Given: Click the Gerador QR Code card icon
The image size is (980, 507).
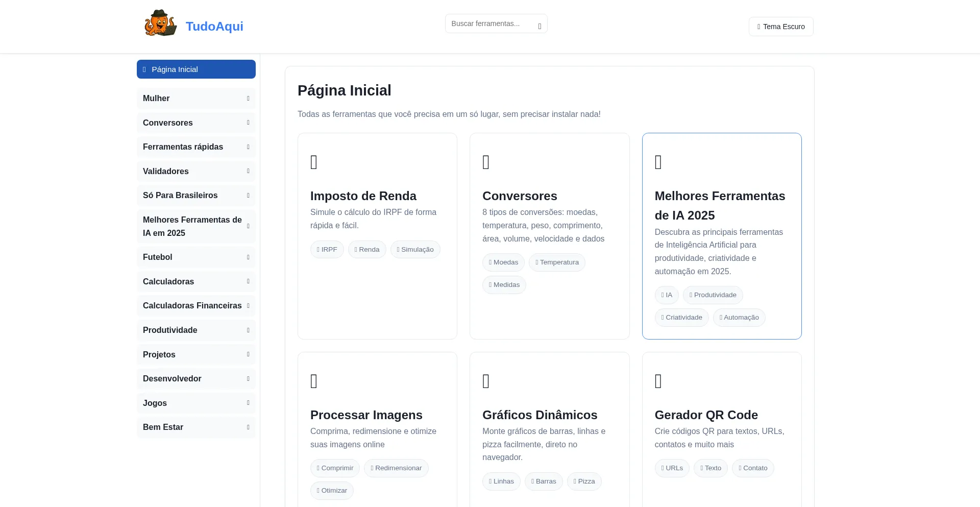Looking at the screenshot, I should pos(658,381).
